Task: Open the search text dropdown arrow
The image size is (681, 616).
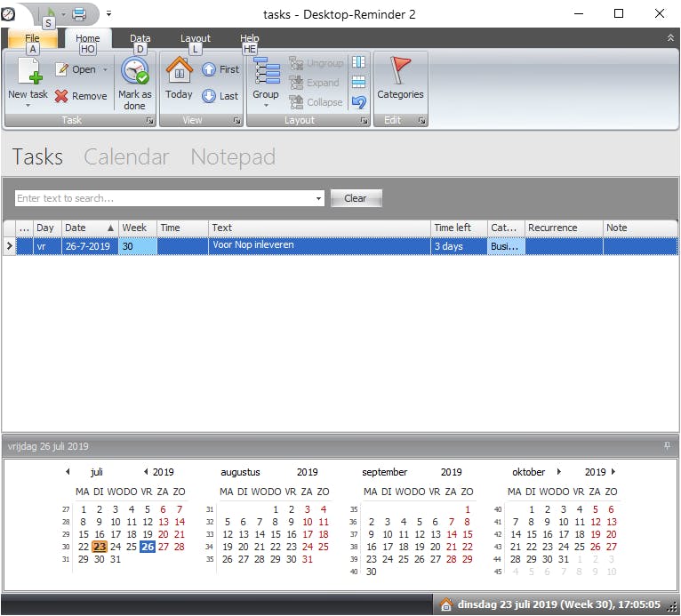Action: tap(319, 199)
